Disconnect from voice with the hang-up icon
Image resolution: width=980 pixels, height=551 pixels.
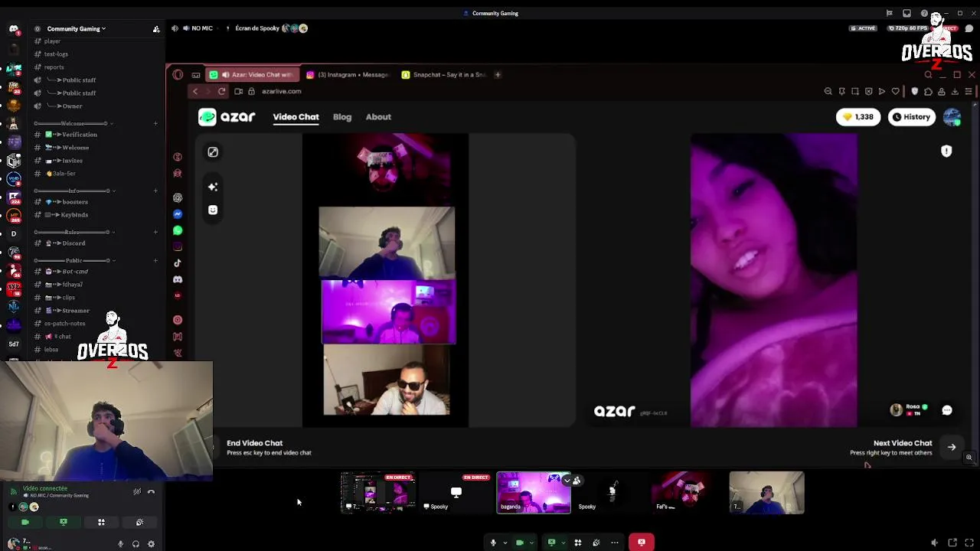click(x=151, y=492)
